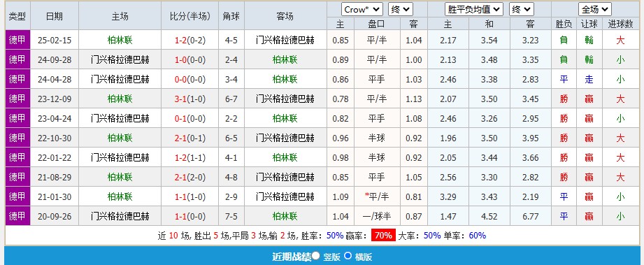Click handicap 一/球半 in the 20-09-26 row
This screenshot has height=265, width=644.
click(377, 216)
